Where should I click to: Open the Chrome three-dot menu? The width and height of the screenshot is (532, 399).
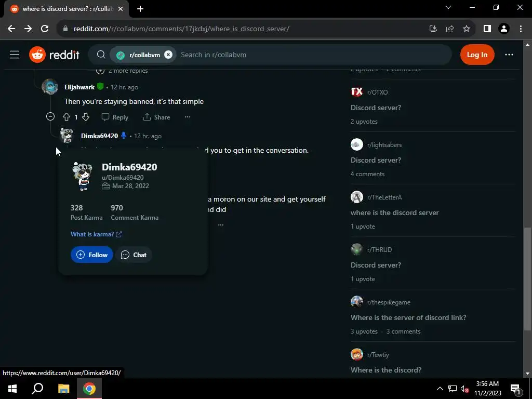[521, 29]
